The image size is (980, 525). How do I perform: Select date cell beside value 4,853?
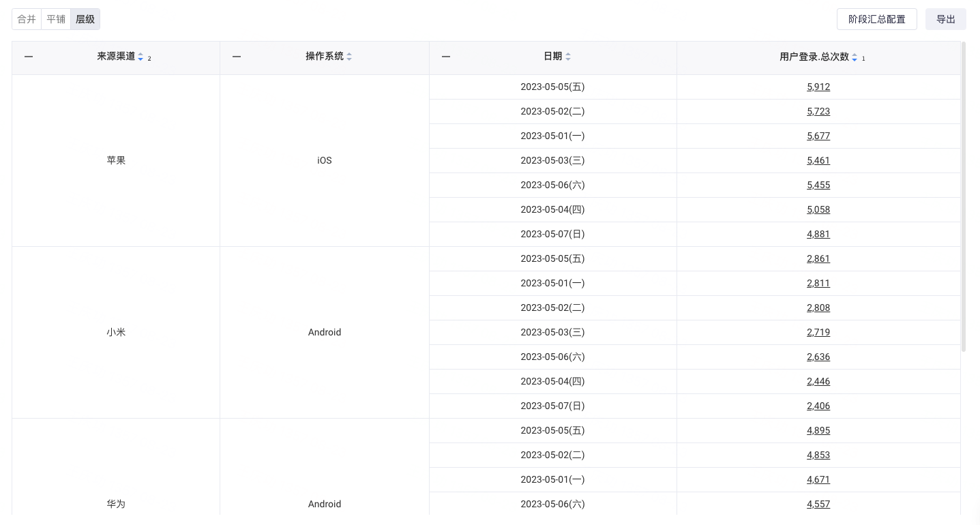pyautogui.click(x=553, y=455)
